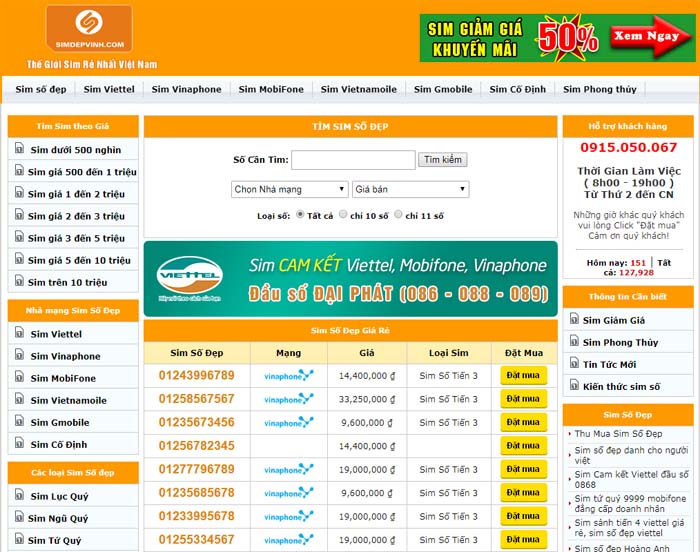Click the SIMDEPVINH.COM logo
The width and height of the screenshot is (700, 552).
pos(88,29)
